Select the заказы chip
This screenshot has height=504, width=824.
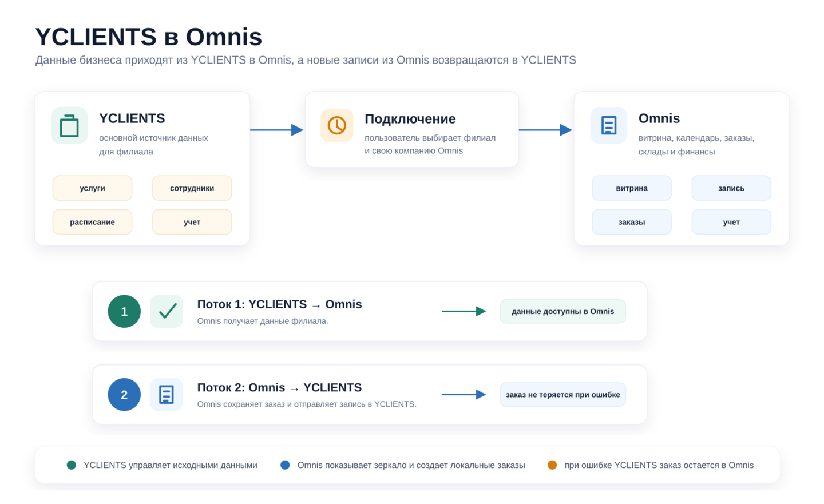click(x=632, y=222)
